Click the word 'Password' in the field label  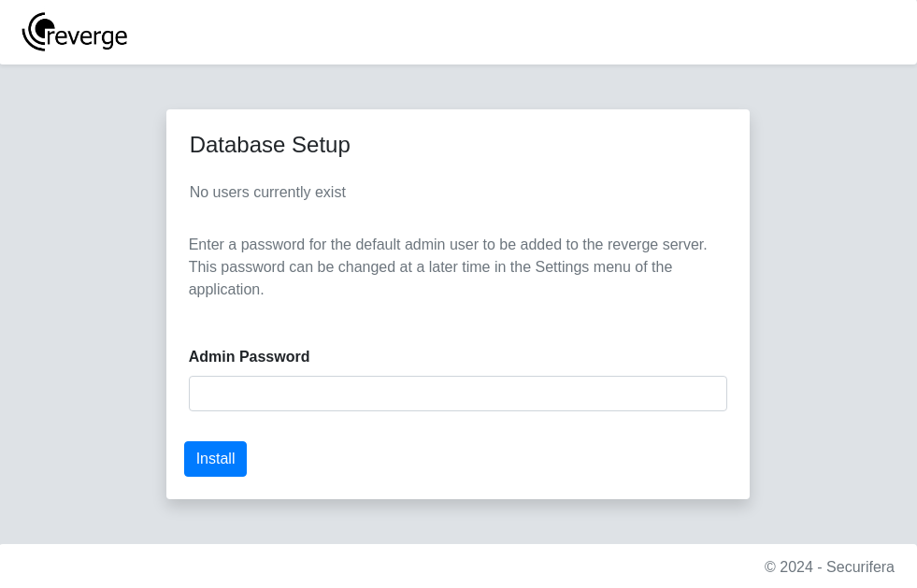[x=274, y=357]
